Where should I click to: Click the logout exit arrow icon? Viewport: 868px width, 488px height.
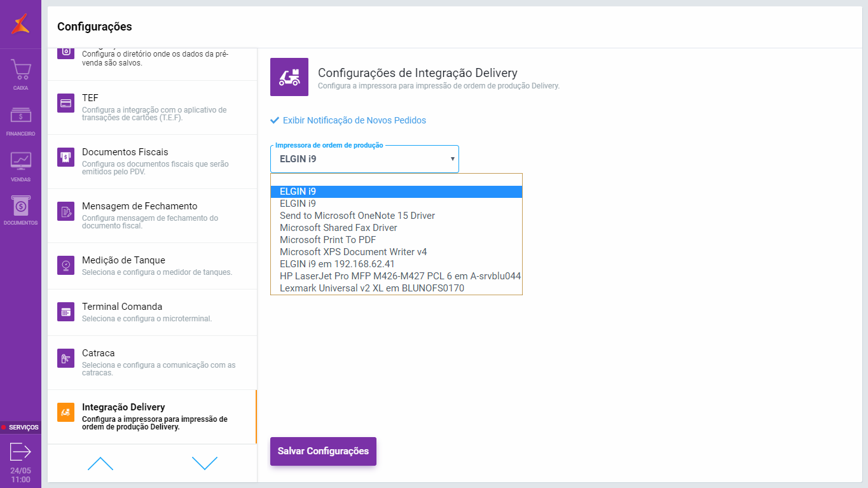tap(20, 452)
